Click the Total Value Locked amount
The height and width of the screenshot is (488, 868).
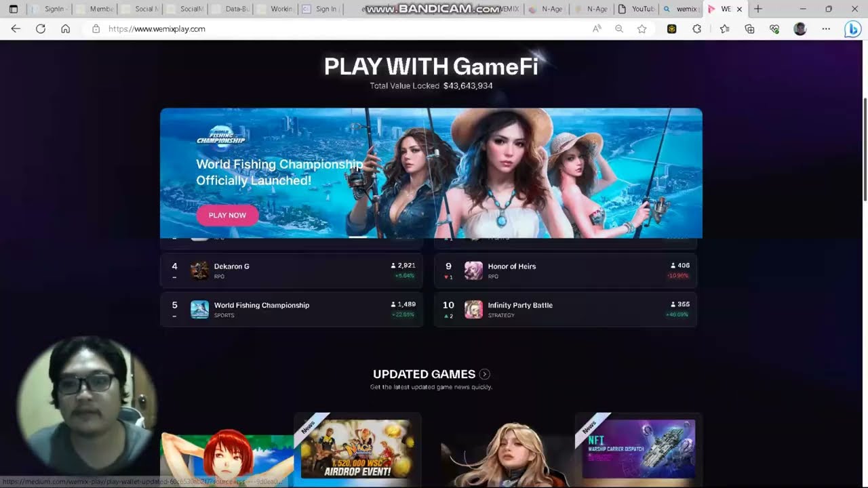pyautogui.click(x=468, y=86)
